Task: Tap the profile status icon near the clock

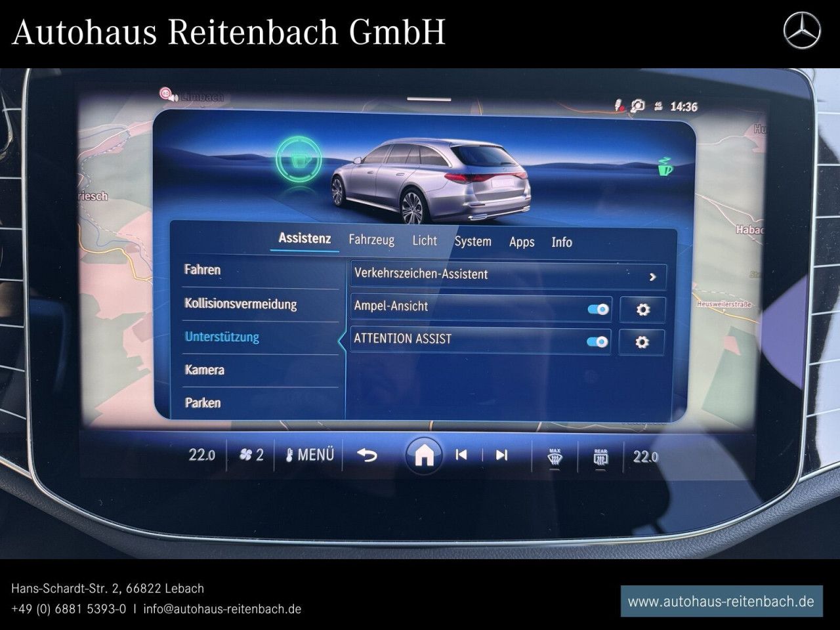Action: point(637,106)
